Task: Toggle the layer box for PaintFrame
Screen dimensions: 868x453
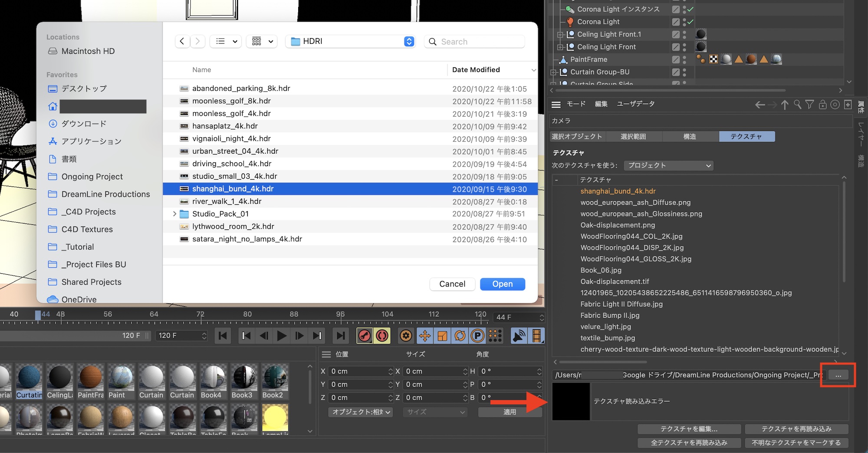Action: (x=676, y=59)
